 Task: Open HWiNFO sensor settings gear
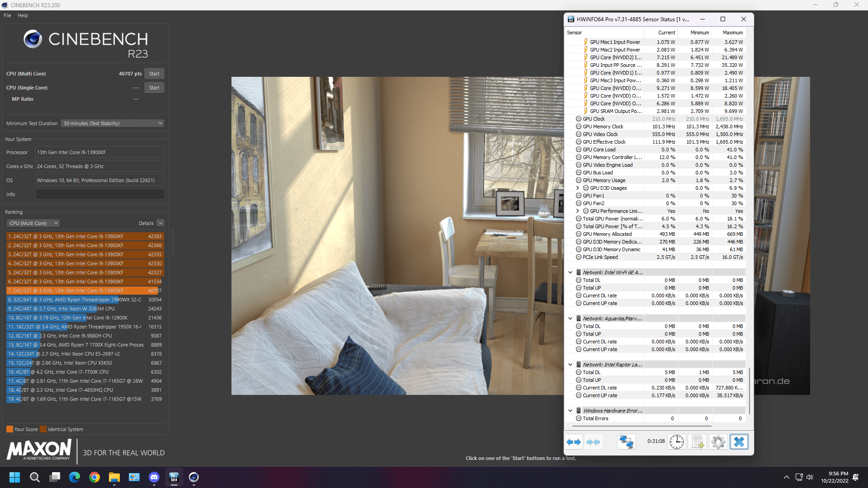[718, 442]
